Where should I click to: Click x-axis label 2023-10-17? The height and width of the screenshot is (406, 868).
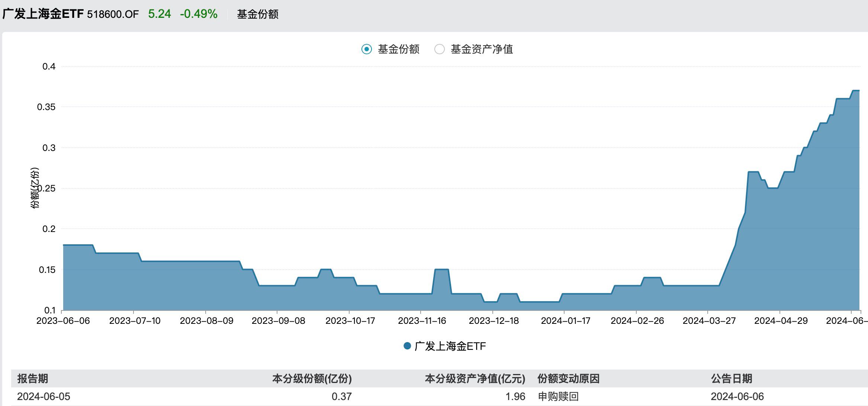pyautogui.click(x=350, y=320)
